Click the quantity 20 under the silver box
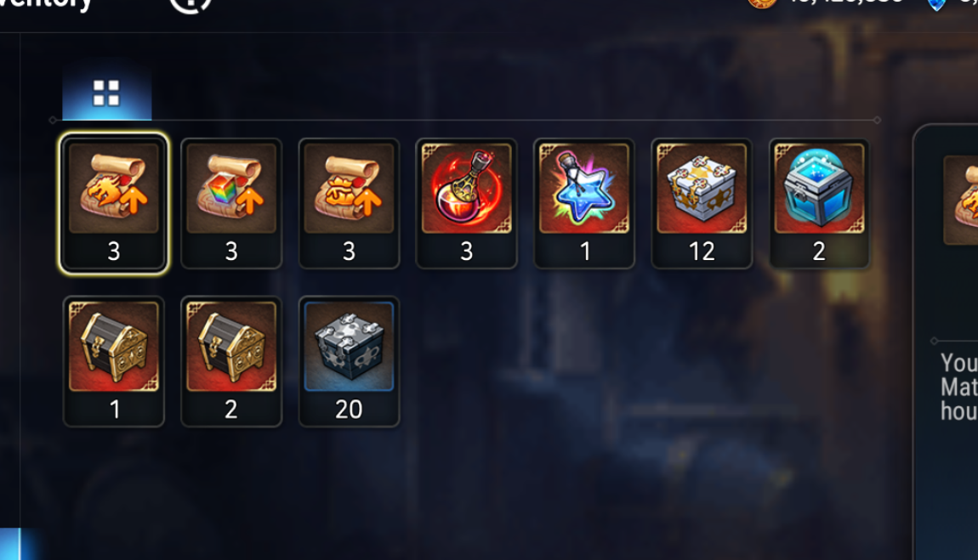978x560 pixels. [x=349, y=410]
